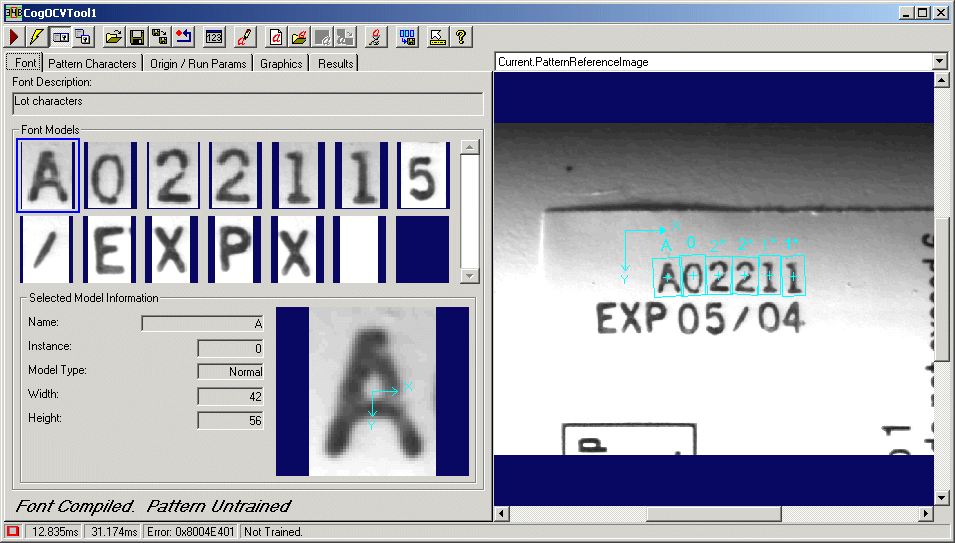This screenshot has width=955, height=543.
Task: Select the blank white font model thumbnail
Action: [360, 250]
